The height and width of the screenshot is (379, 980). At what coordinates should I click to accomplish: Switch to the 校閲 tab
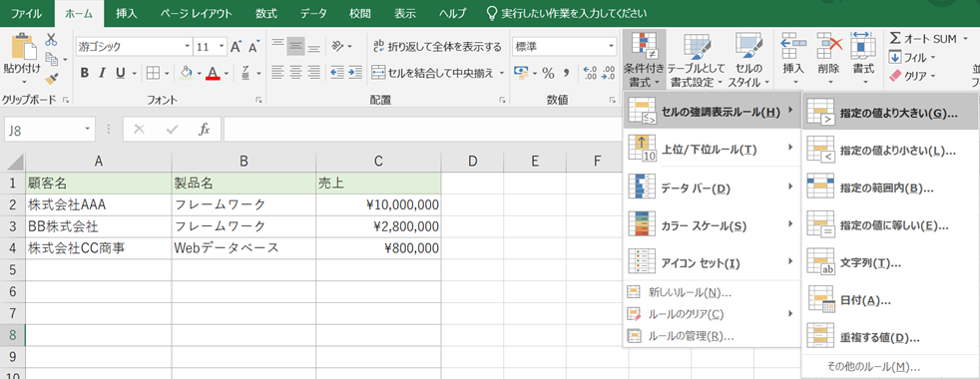click(360, 13)
